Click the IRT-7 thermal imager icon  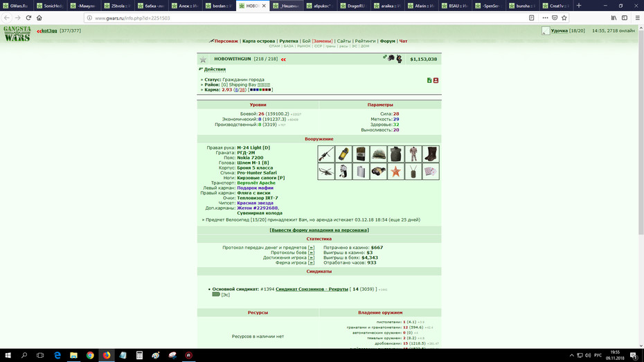(378, 172)
